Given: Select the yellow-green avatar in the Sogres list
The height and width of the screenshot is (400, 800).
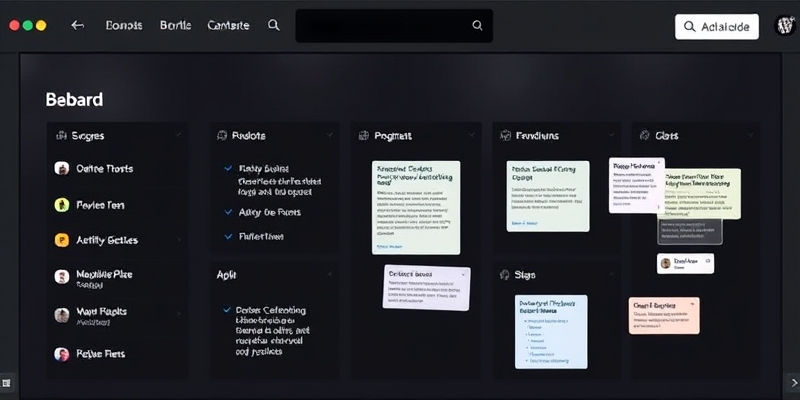Looking at the screenshot, I should point(62,205).
